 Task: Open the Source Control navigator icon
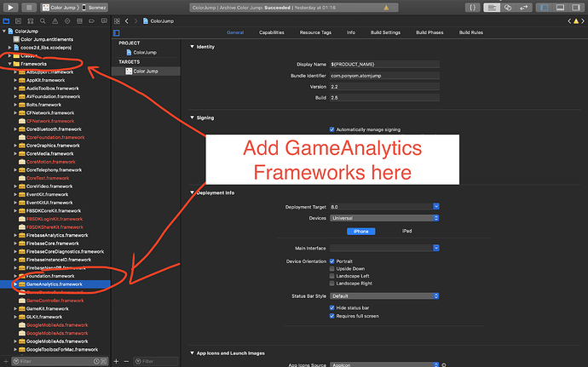[19, 21]
